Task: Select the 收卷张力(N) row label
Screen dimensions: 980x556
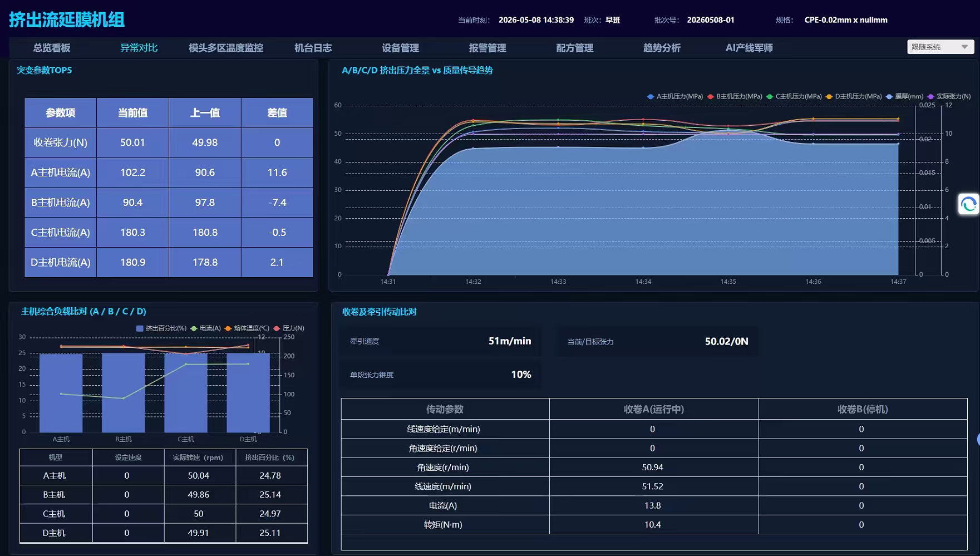Action: tap(61, 142)
